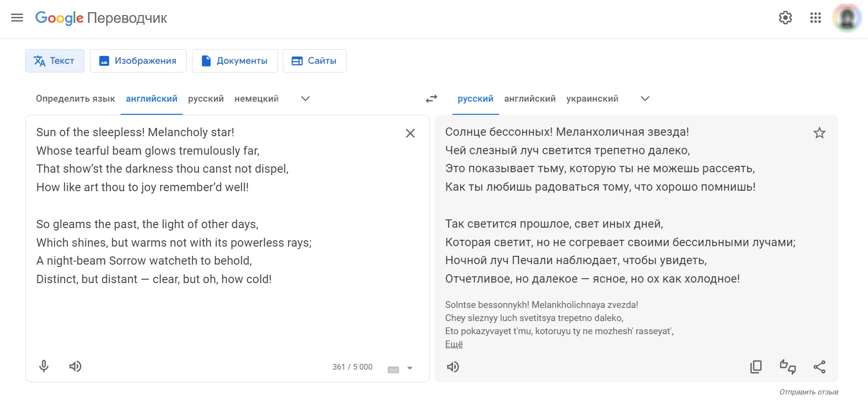Open the main hamburger menu
Viewport: 868px width, 412px height.
17,18
